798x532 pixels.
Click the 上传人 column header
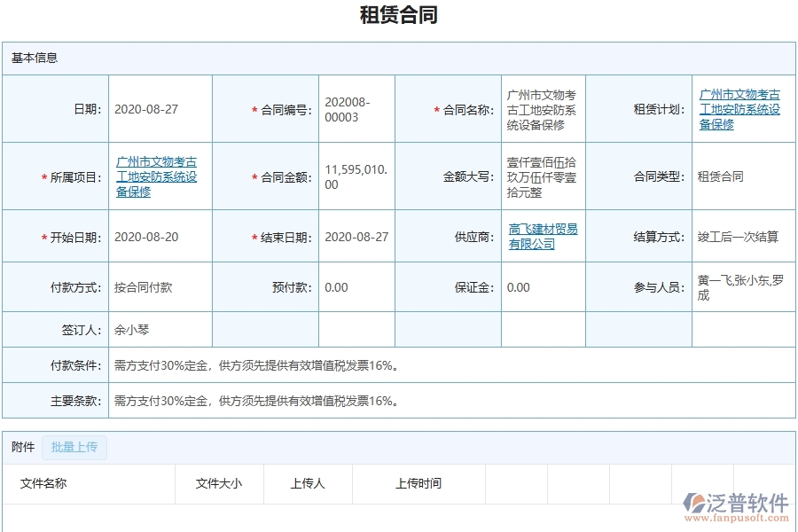pos(306,483)
